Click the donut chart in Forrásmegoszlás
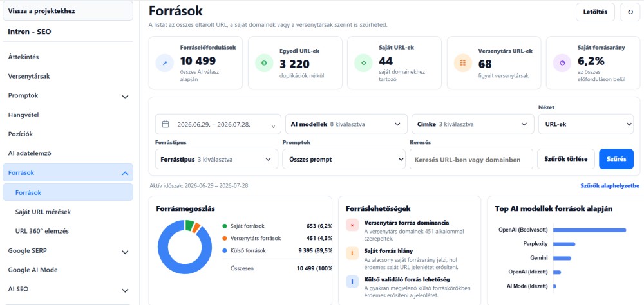This screenshot has height=305, width=644. pos(185,247)
